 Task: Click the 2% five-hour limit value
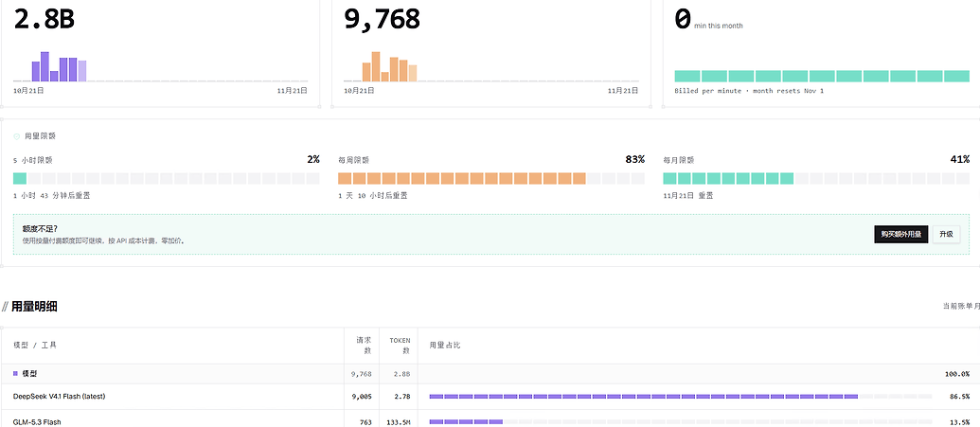(x=313, y=159)
